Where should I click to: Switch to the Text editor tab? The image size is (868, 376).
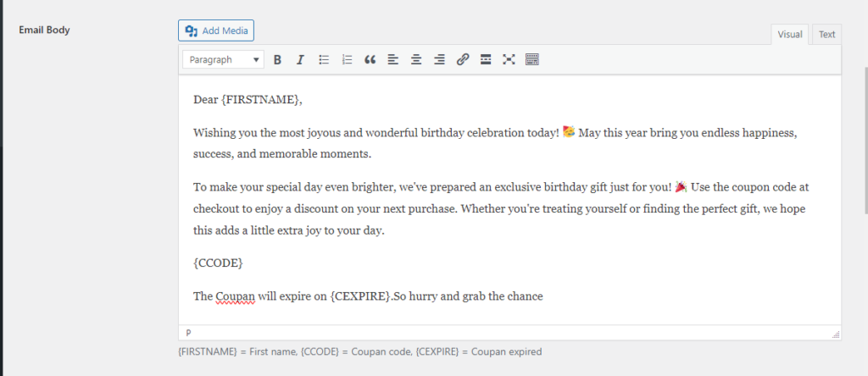(x=826, y=34)
